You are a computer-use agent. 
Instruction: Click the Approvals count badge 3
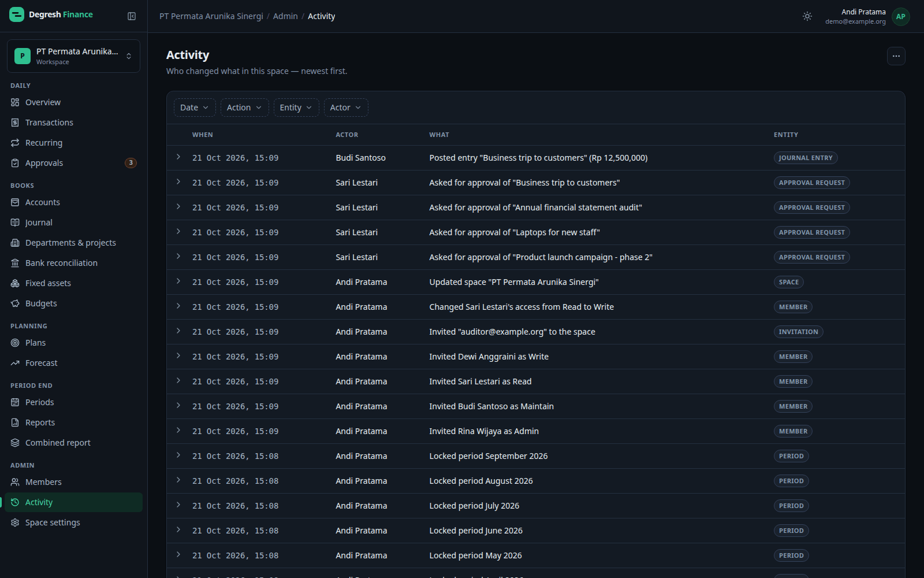(x=131, y=163)
